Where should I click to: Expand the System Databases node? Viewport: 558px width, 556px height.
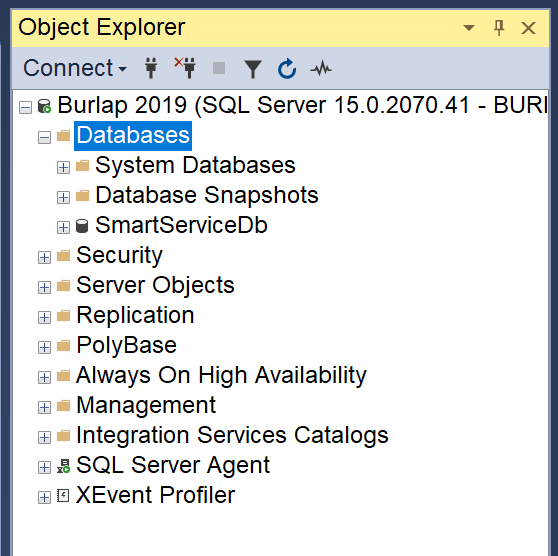[x=63, y=167]
